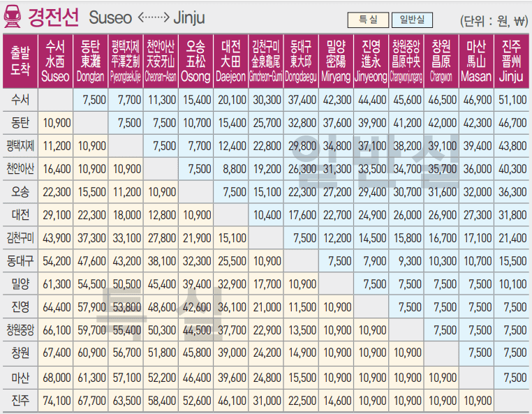Screen dimensions: 532x414
Task: Click the 50,500 fare in the 밀양 row
Action: pyautogui.click(x=126, y=284)
